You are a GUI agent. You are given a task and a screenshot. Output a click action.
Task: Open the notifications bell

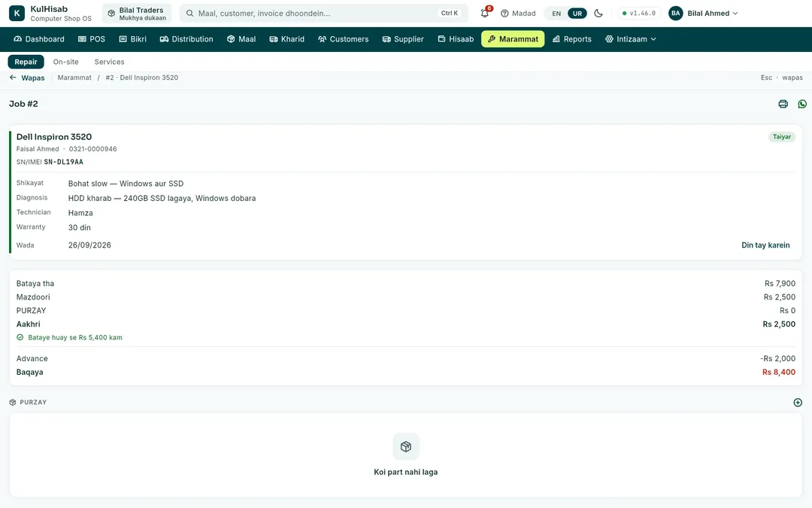coord(485,13)
